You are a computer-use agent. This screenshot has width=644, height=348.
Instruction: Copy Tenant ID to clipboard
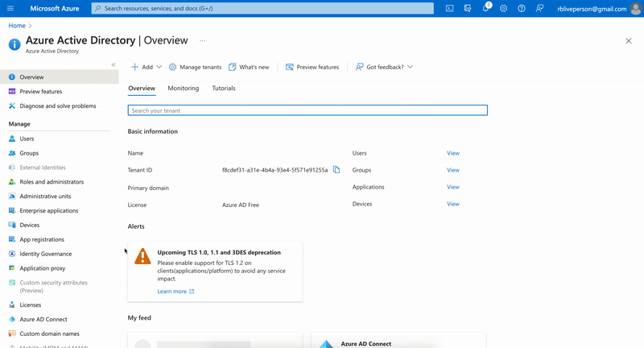pos(336,170)
